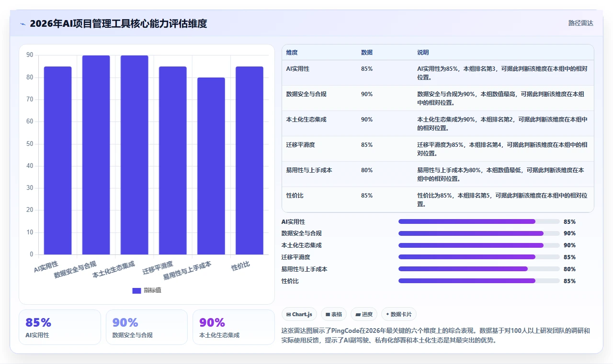Click the 本土化生态集成 bar in the bar chart
The image size is (613, 364).
click(x=135, y=155)
